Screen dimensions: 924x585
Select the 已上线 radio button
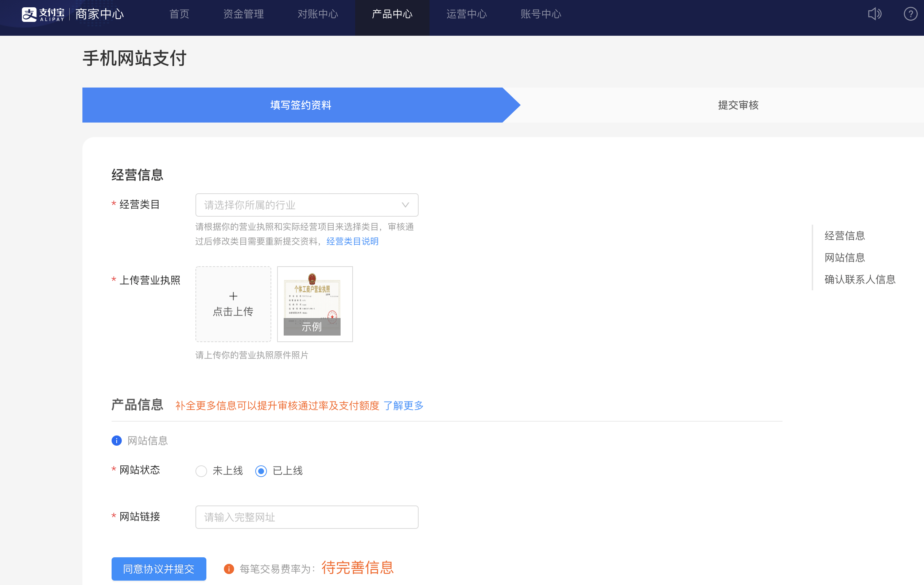coord(261,471)
